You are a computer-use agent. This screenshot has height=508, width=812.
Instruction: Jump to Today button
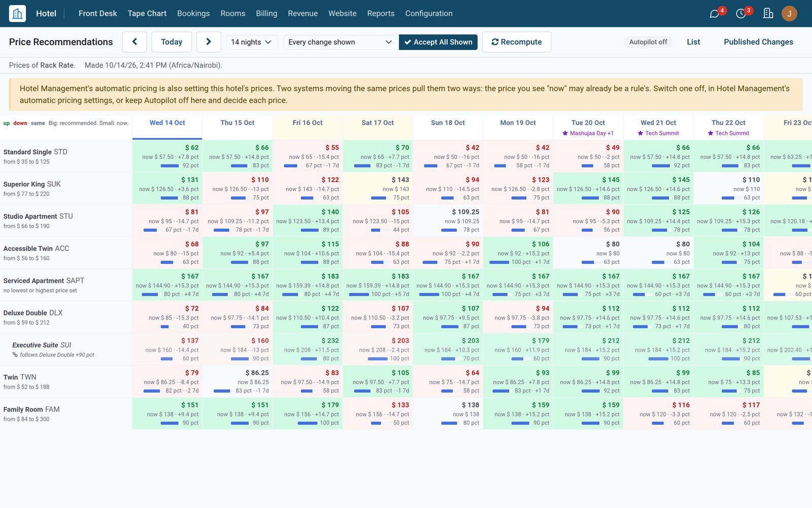[x=172, y=42]
